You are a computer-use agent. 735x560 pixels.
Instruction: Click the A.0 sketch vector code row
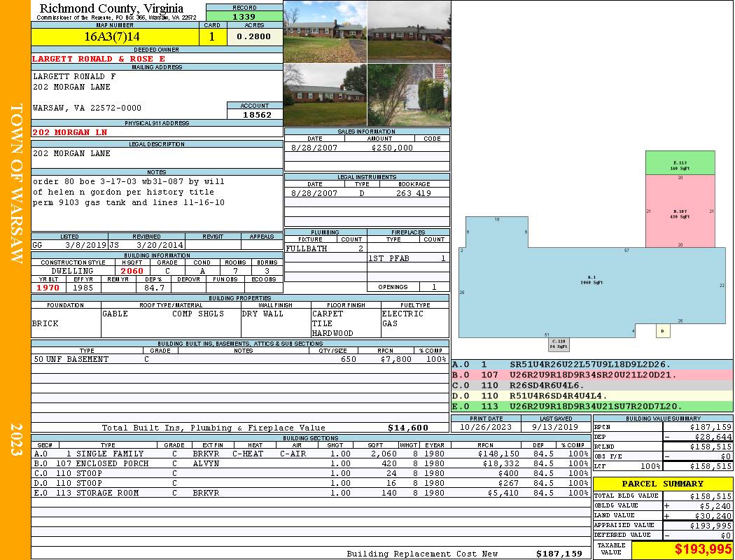tap(592, 365)
